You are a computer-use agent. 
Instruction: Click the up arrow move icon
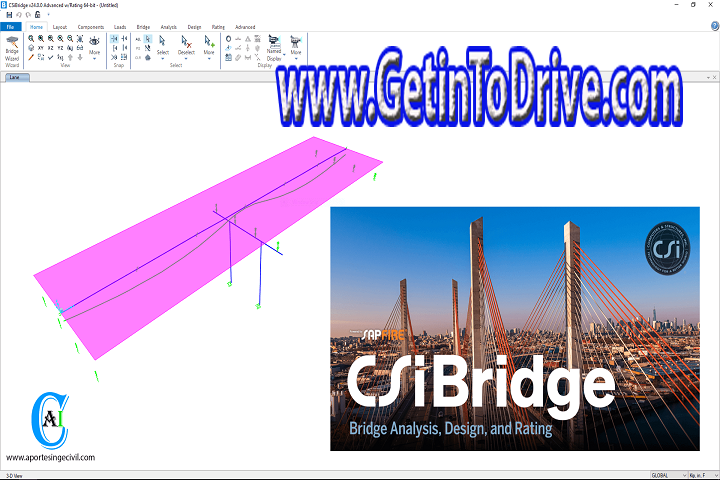tap(70, 57)
